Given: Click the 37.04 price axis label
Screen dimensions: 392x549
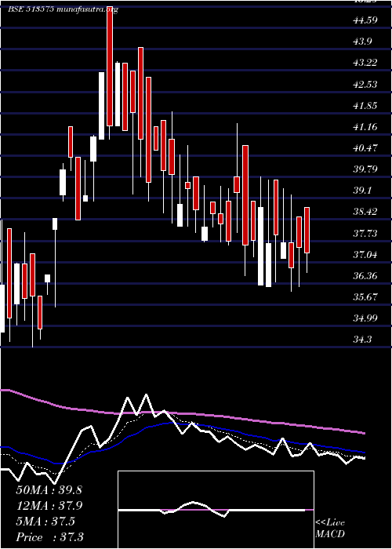Looking at the screenshot, I should pos(365,255).
